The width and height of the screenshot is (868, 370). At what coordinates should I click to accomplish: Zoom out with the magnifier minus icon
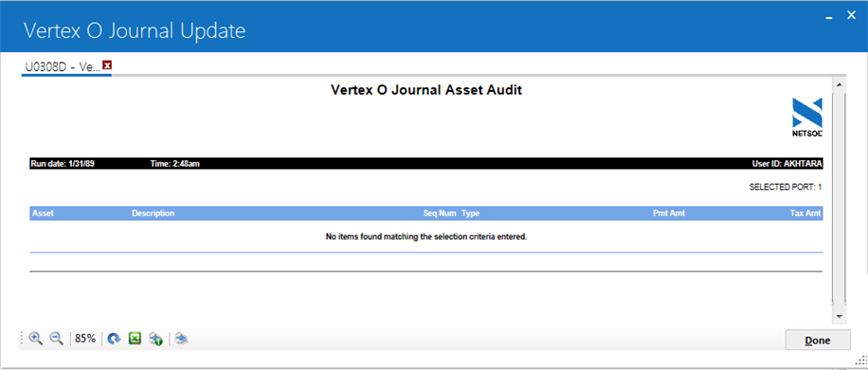click(x=57, y=339)
